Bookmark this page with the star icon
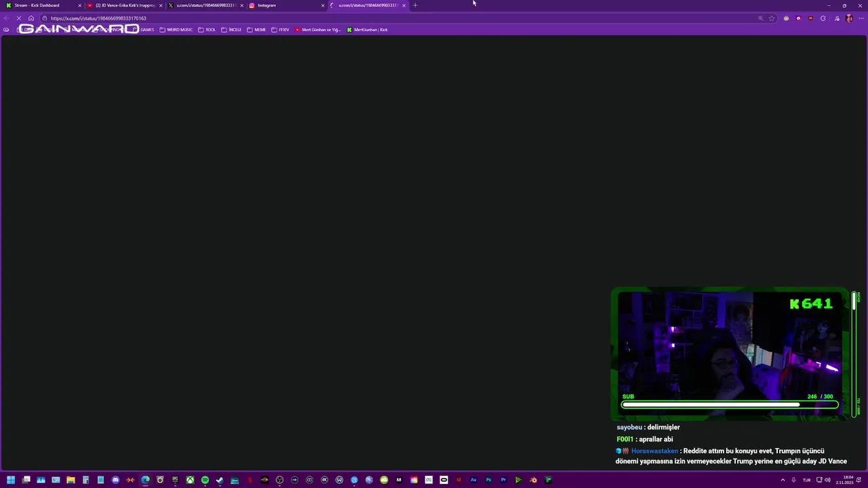Image resolution: width=868 pixels, height=488 pixels. click(772, 18)
